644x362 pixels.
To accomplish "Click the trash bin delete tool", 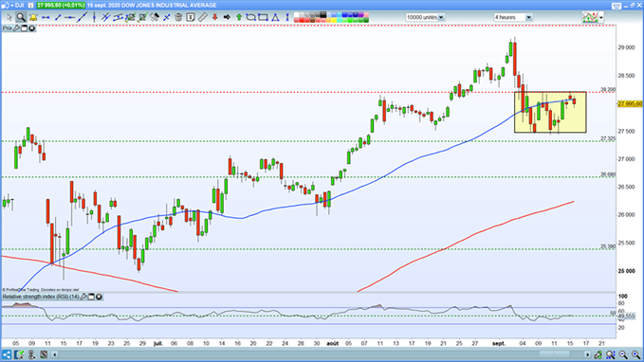I will click(x=178, y=17).
